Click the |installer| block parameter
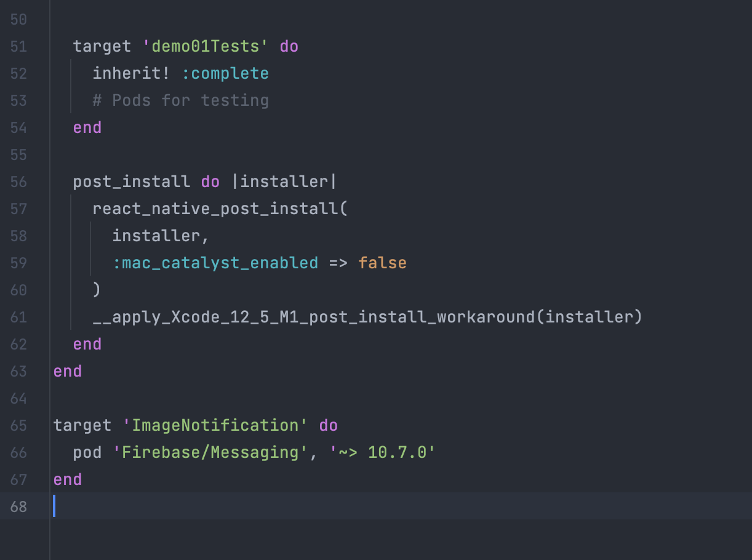Screen dimensions: 752x560 click(284, 182)
